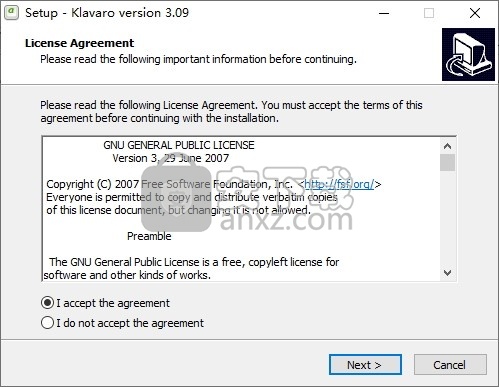This screenshot has width=499, height=387.
Task: Click the Next > button
Action: (x=365, y=365)
